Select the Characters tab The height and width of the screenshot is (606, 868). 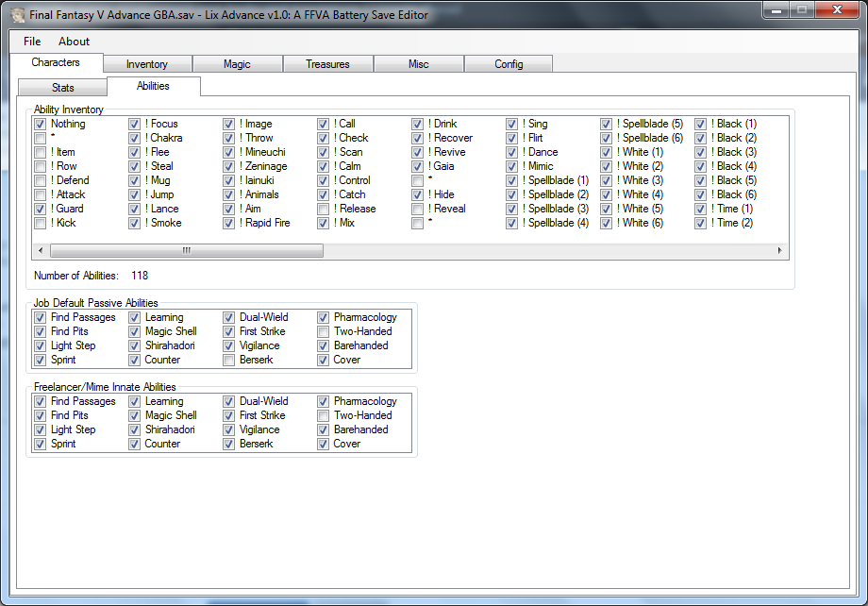(x=56, y=62)
